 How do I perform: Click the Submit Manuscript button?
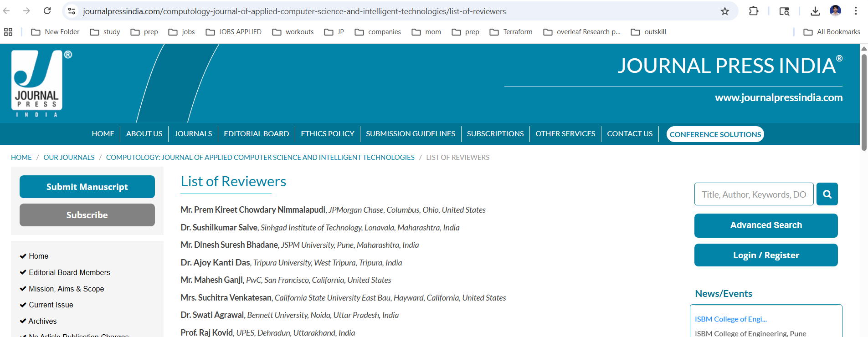(x=87, y=187)
